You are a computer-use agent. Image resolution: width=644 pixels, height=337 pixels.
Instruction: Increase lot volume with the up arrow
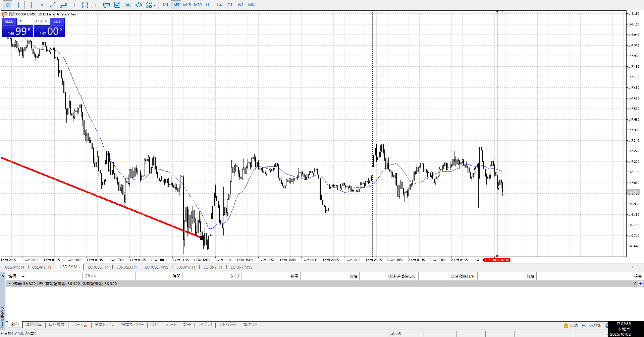point(46,21)
